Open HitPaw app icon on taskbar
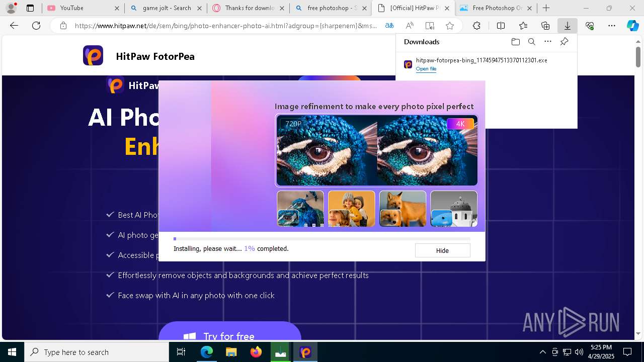 (x=305, y=352)
